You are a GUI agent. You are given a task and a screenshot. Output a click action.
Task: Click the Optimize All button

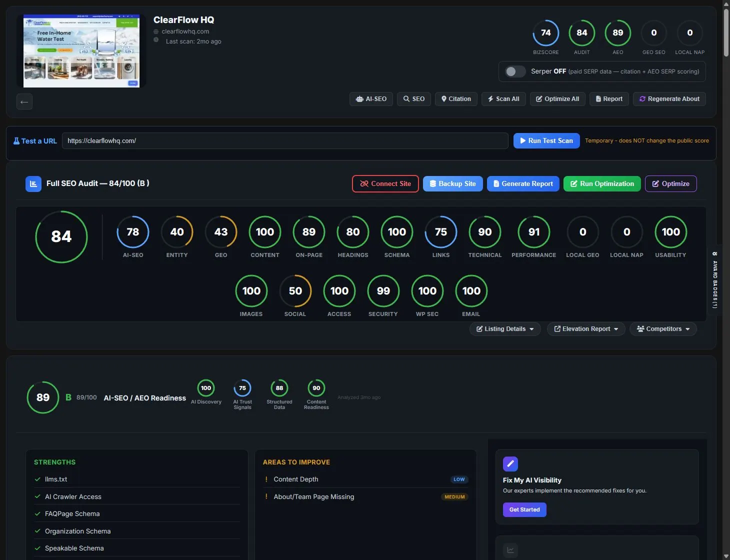pos(557,99)
